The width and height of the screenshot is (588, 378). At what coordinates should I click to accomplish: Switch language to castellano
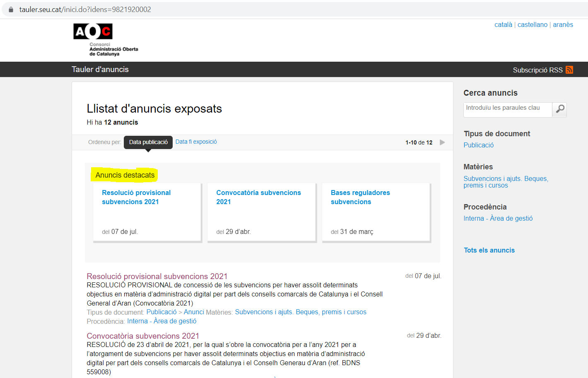(x=532, y=25)
